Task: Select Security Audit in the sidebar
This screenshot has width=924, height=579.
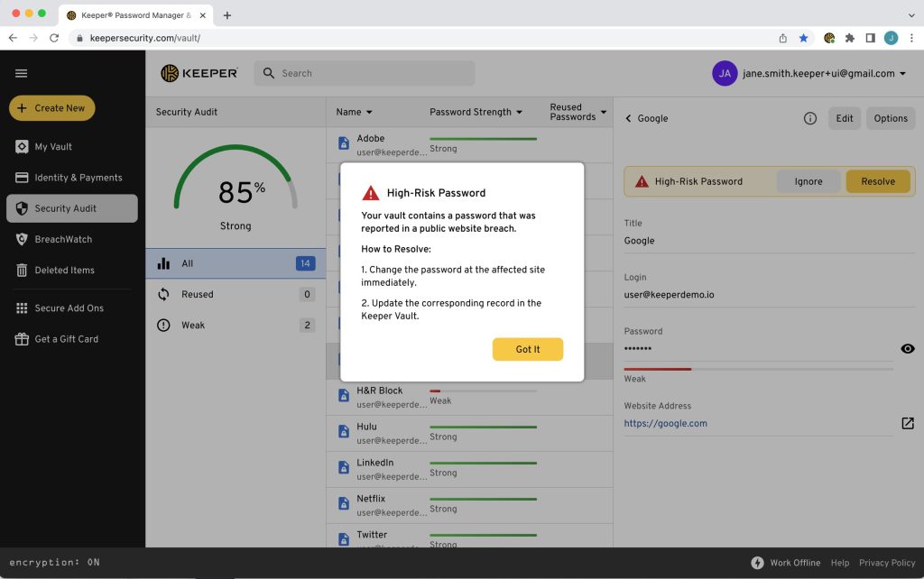Action: coord(72,208)
